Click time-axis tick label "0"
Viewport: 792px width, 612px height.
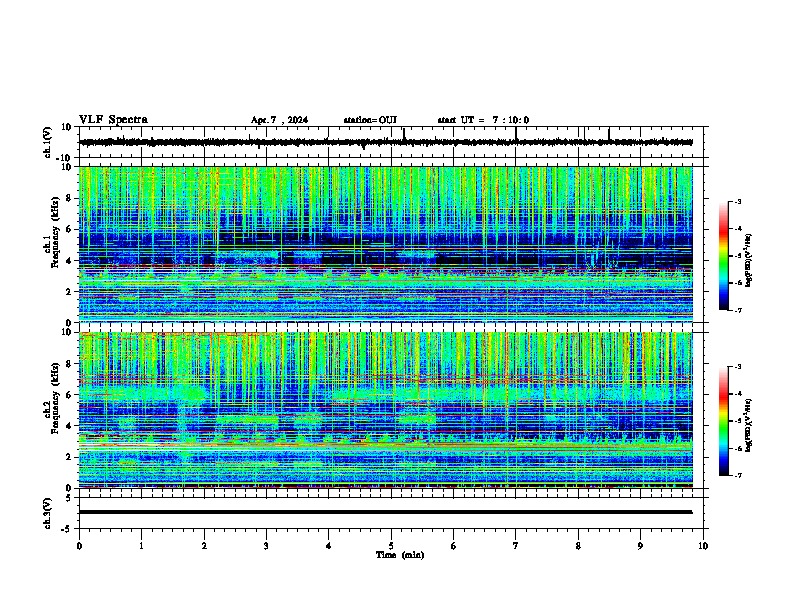79,546
